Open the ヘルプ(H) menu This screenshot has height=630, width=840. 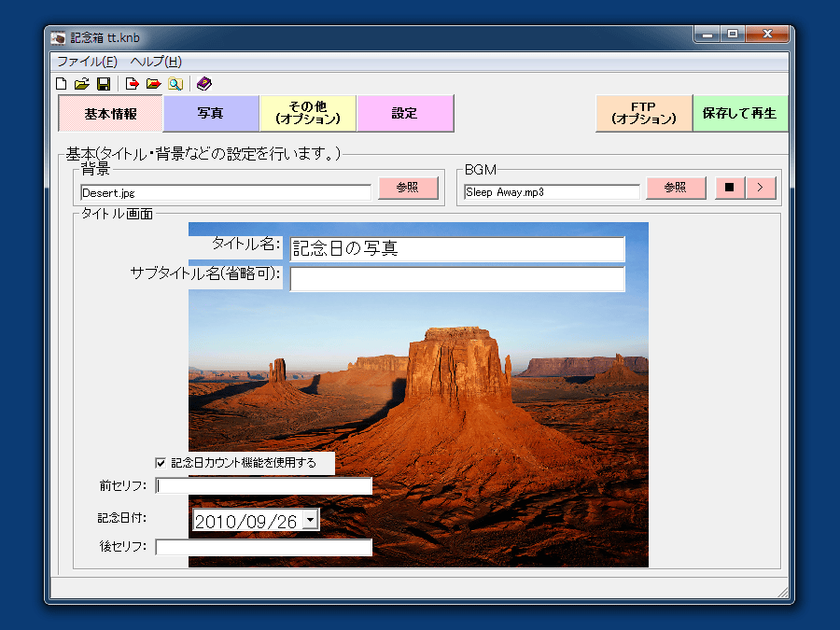tap(156, 62)
